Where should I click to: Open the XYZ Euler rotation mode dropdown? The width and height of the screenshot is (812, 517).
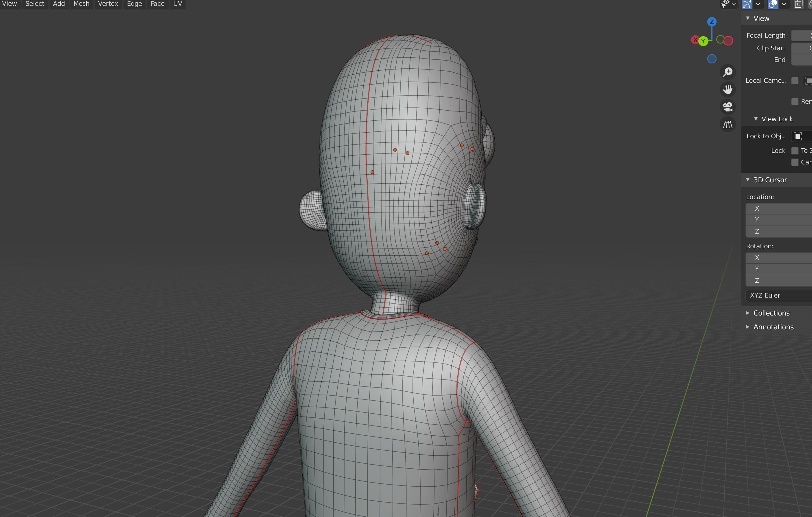pos(779,295)
